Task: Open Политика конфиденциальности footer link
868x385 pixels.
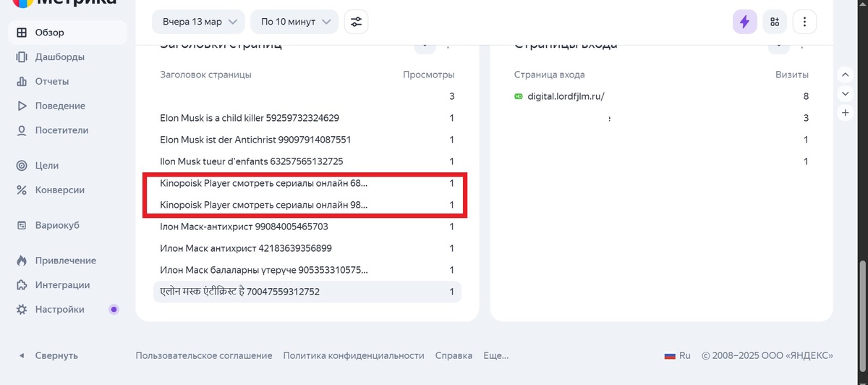Action: coord(354,355)
